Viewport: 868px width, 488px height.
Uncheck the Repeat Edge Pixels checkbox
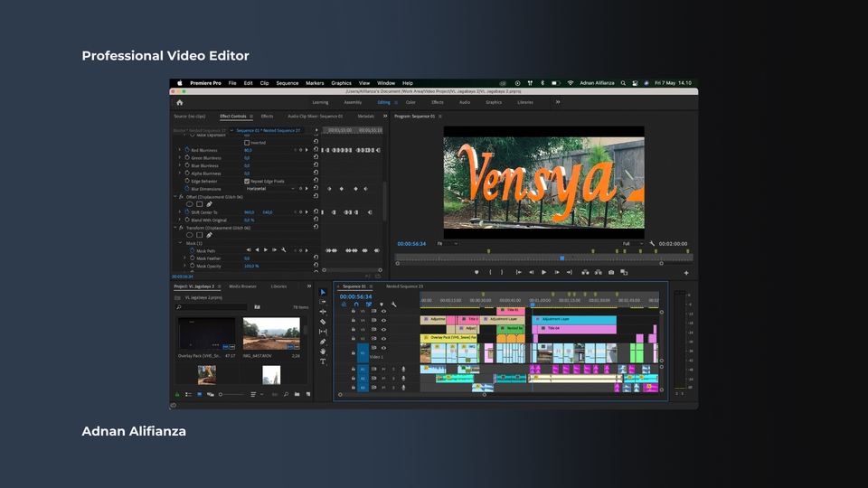point(247,181)
